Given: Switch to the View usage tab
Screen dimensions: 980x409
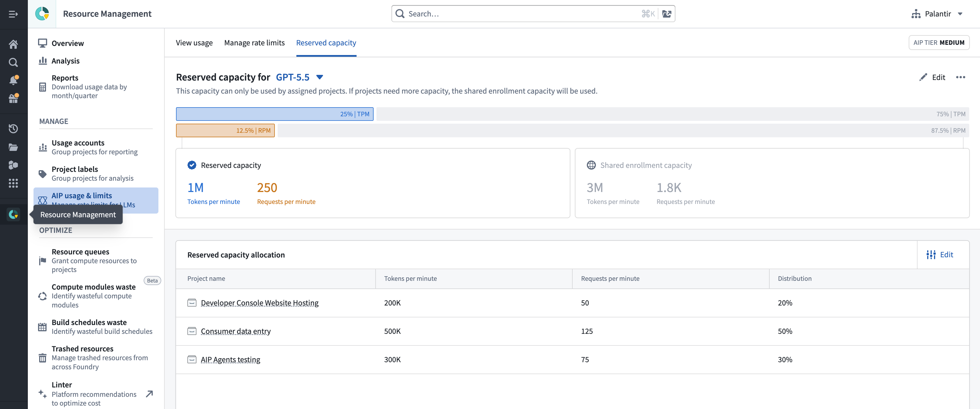Looking at the screenshot, I should tap(194, 43).
